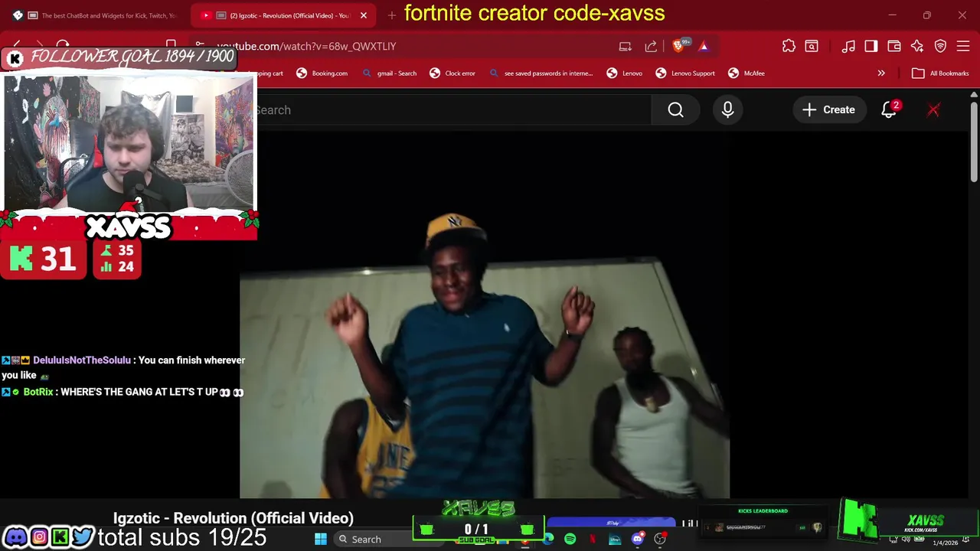Open the All Bookmarks folder
Viewport: 980px width, 551px height.
(940, 73)
